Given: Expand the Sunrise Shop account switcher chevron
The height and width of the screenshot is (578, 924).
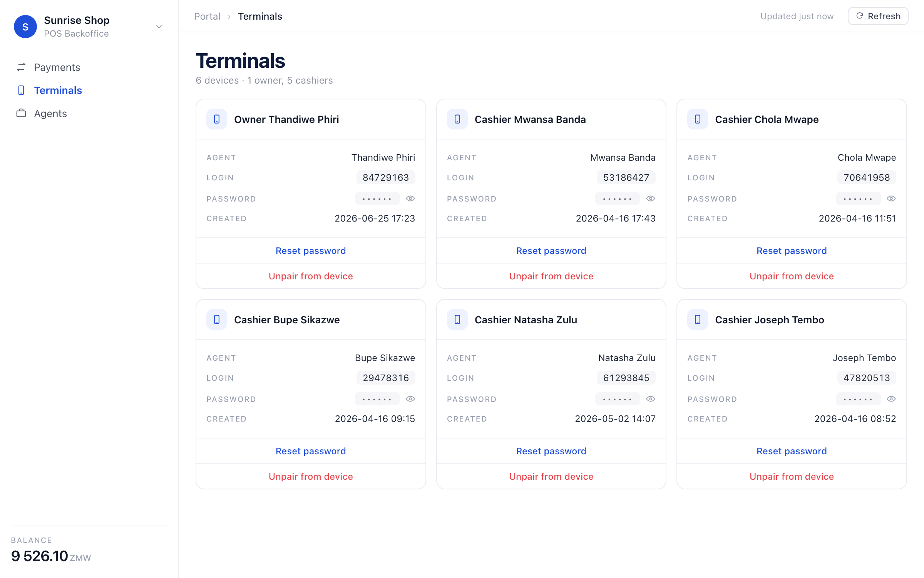Looking at the screenshot, I should pyautogui.click(x=159, y=27).
